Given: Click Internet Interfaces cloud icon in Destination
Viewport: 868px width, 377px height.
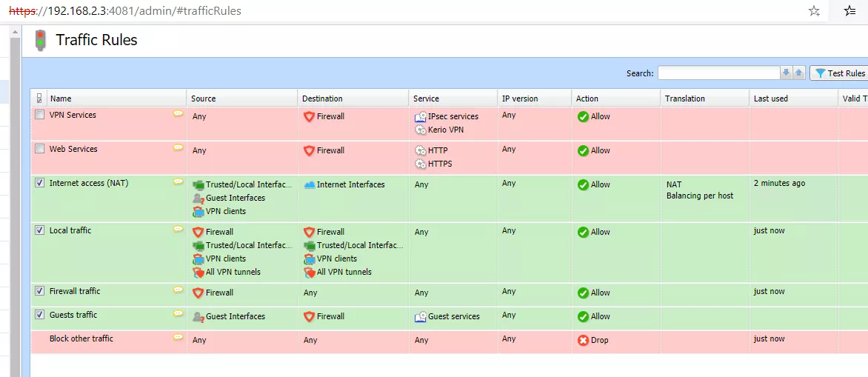Looking at the screenshot, I should tap(310, 185).
